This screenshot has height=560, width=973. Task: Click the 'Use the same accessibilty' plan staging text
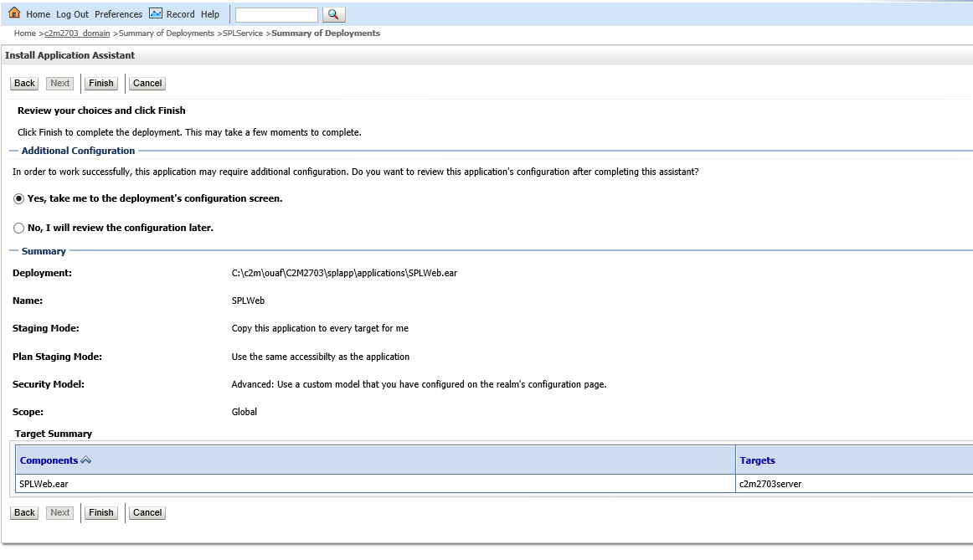(321, 357)
